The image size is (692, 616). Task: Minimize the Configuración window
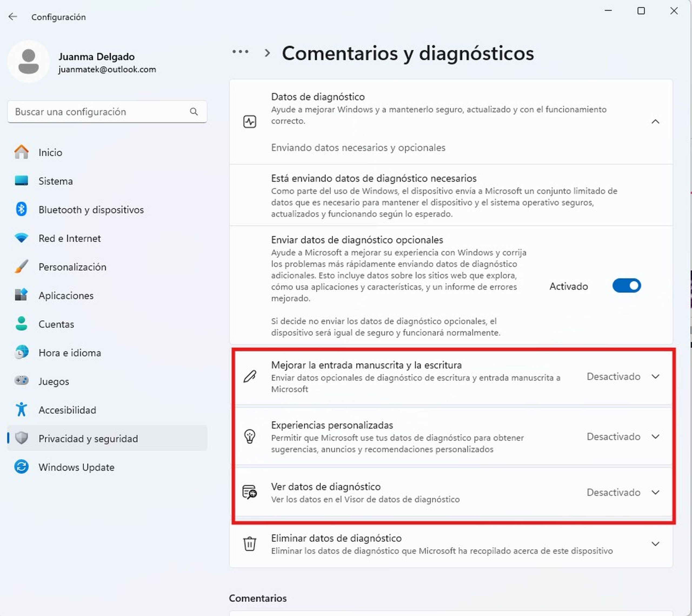pyautogui.click(x=608, y=11)
